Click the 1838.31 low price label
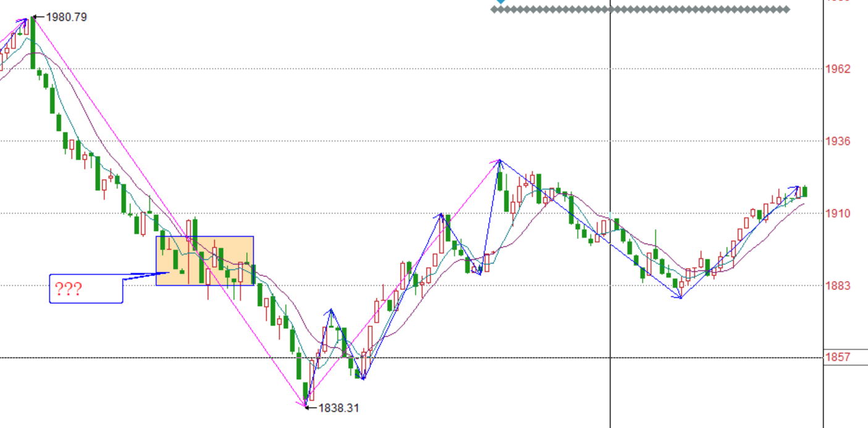The image size is (868, 428). (x=338, y=408)
